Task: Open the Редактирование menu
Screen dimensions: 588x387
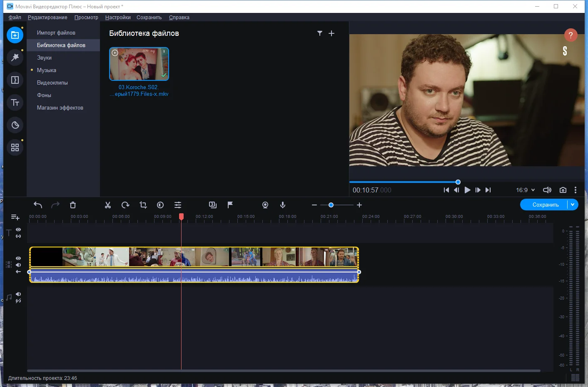Action: [47, 17]
